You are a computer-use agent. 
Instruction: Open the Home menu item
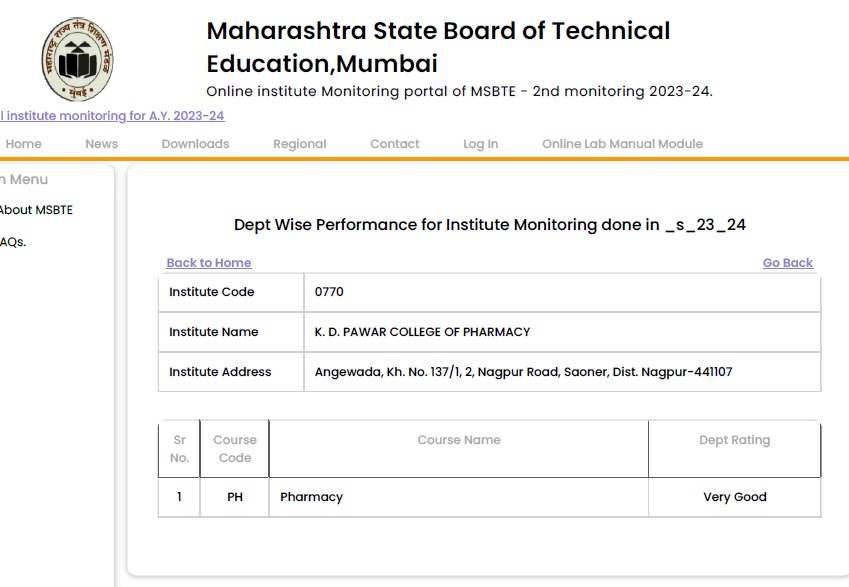click(24, 144)
